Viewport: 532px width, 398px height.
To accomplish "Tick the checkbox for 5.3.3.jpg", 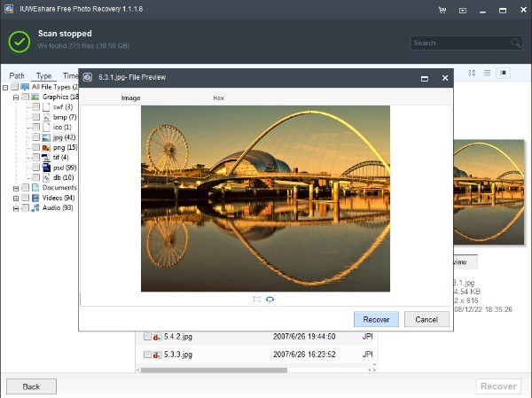I will click(x=148, y=354).
